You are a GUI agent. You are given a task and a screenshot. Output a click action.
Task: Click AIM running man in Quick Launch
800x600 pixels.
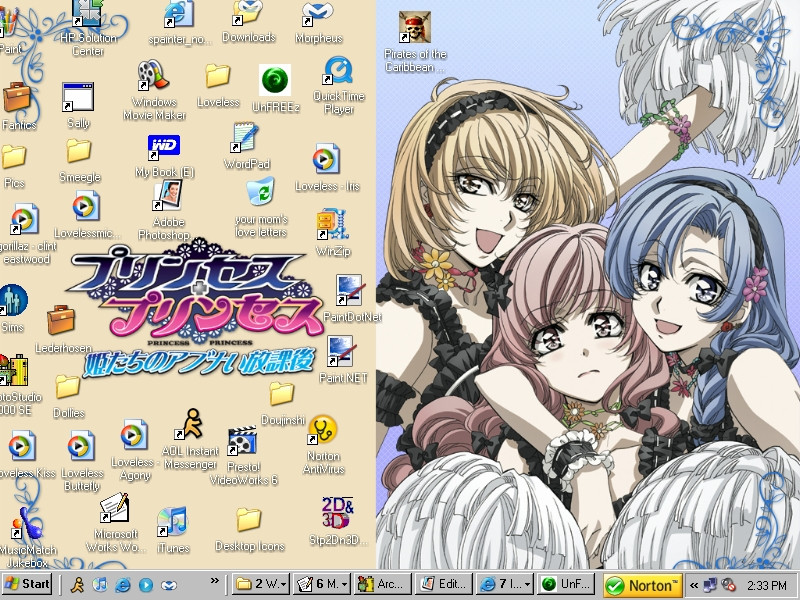(x=78, y=584)
